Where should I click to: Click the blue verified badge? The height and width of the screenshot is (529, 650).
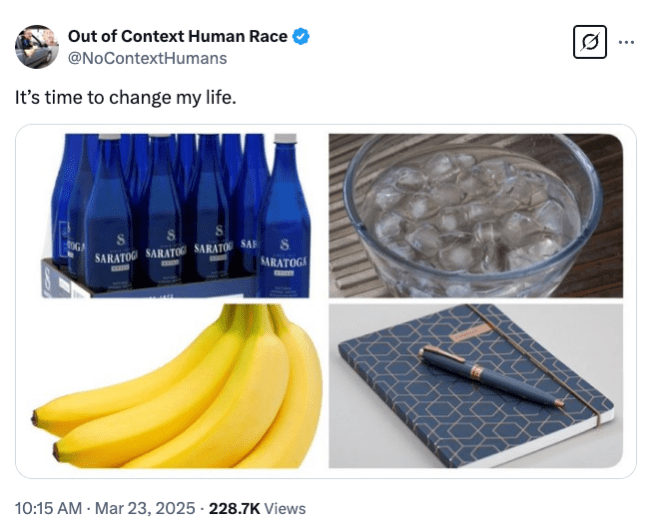pos(301,37)
